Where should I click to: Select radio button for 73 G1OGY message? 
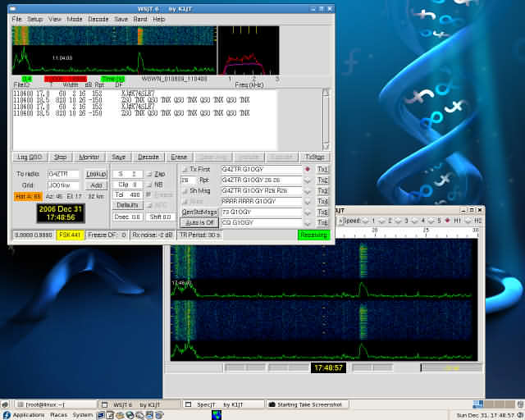click(x=308, y=212)
